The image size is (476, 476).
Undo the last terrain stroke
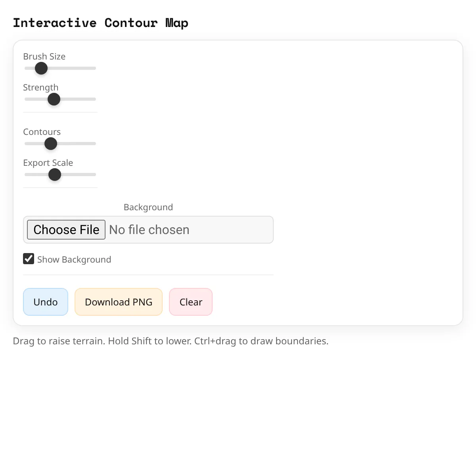46,302
